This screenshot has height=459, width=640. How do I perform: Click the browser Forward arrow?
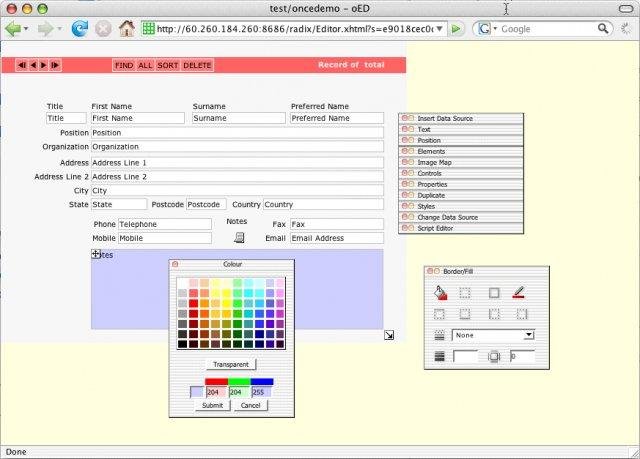tap(45, 29)
